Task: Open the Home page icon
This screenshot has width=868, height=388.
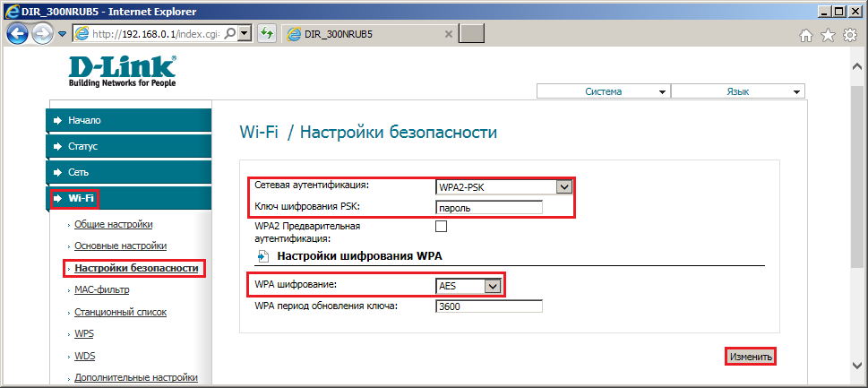Action: tap(806, 36)
